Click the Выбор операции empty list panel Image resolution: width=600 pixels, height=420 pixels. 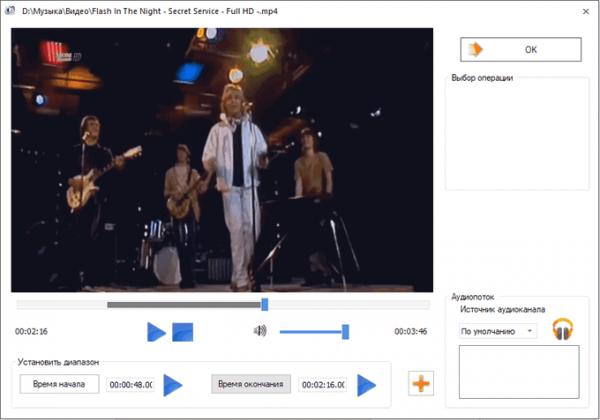[517, 135]
